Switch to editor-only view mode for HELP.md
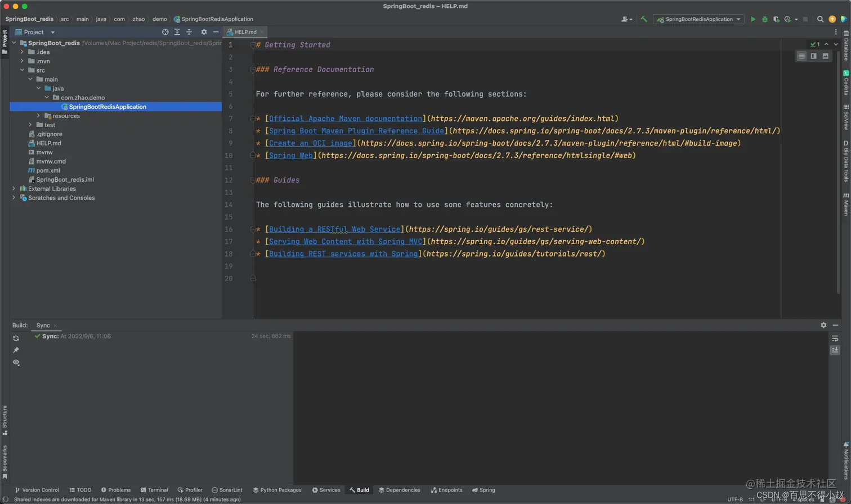Image resolution: width=851 pixels, height=504 pixels. click(x=801, y=56)
